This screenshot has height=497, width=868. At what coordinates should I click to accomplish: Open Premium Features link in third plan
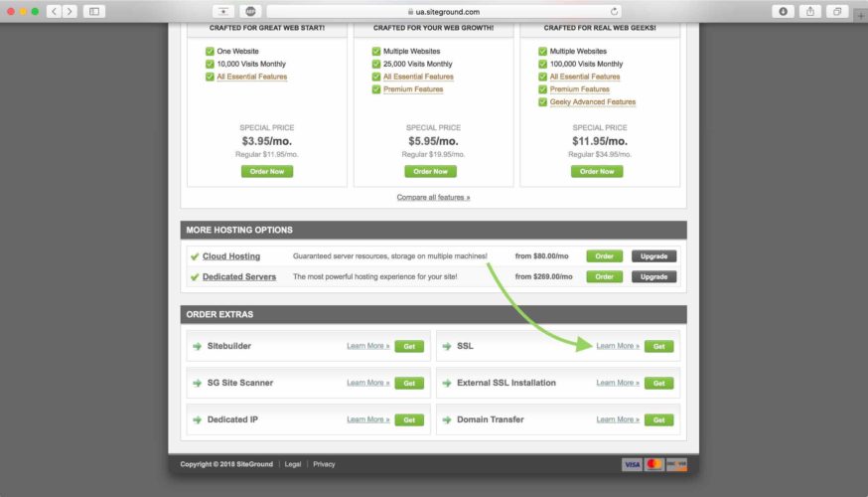580,89
